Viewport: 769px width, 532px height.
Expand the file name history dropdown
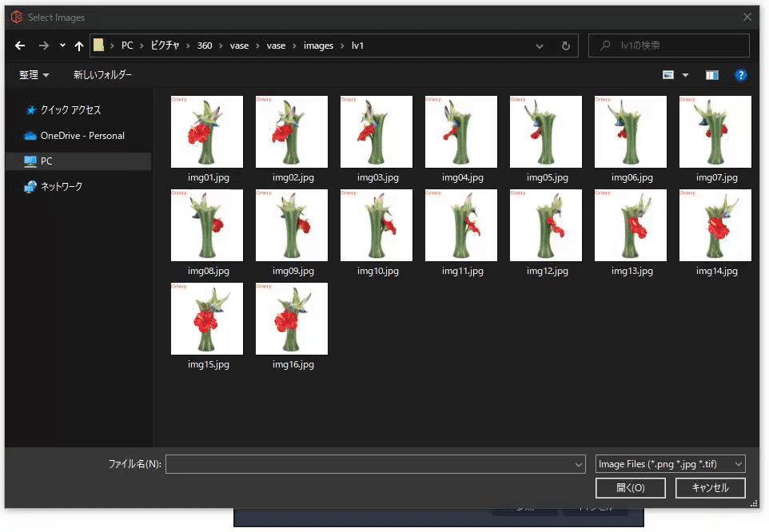click(x=579, y=464)
